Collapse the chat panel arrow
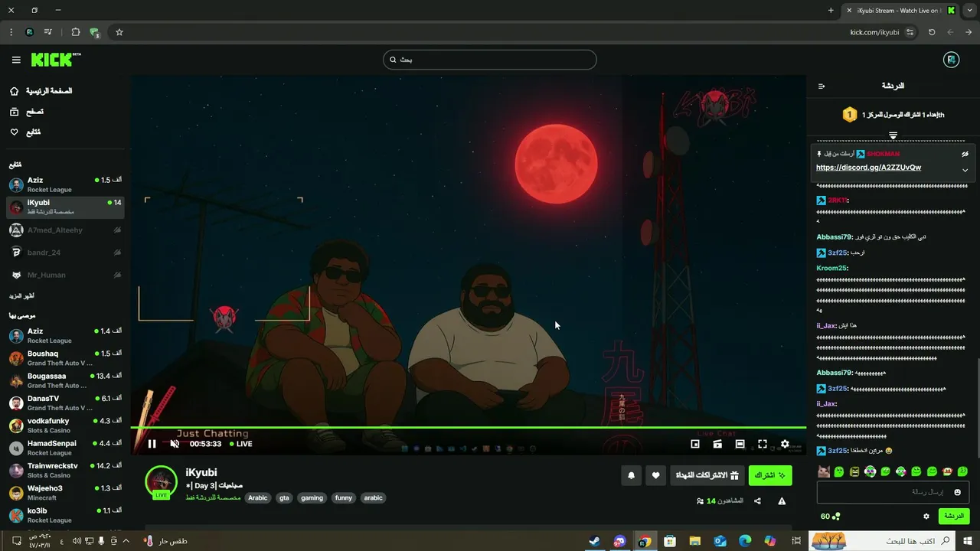Viewport: 980px width, 551px height. point(822,86)
